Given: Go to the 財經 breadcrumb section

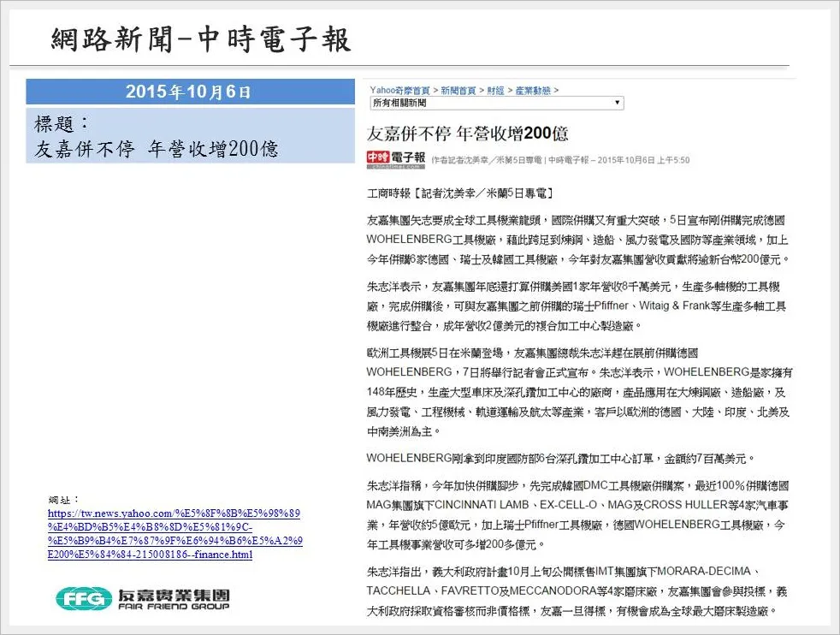Looking at the screenshot, I should 495,90.
